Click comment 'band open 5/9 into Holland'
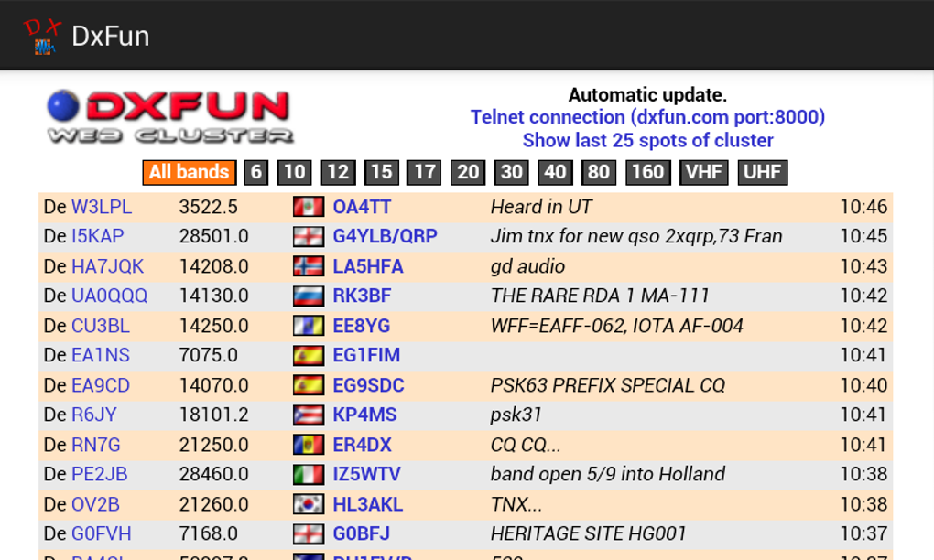Image resolution: width=934 pixels, height=560 pixels. pos(608,474)
